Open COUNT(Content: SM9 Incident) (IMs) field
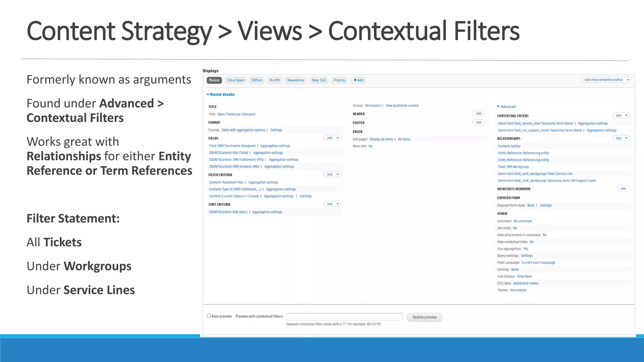The height and width of the screenshot is (362, 644). point(234,167)
